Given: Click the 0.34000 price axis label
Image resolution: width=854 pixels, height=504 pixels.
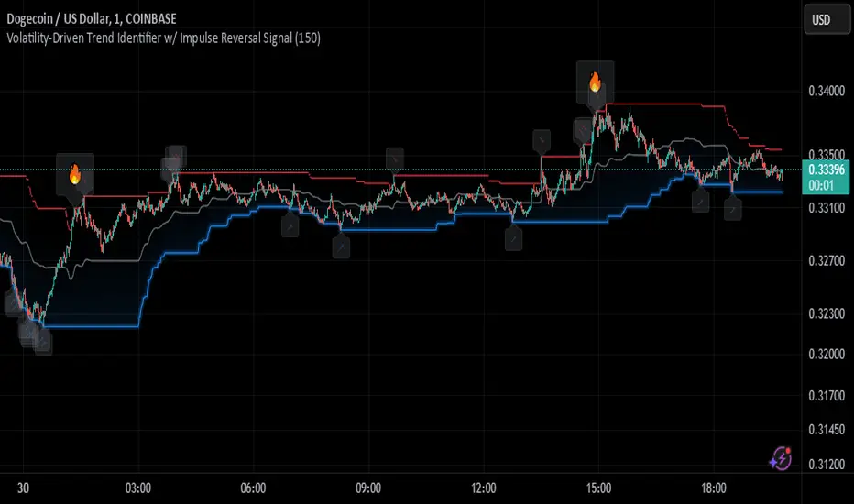Looking at the screenshot, I should (x=827, y=91).
